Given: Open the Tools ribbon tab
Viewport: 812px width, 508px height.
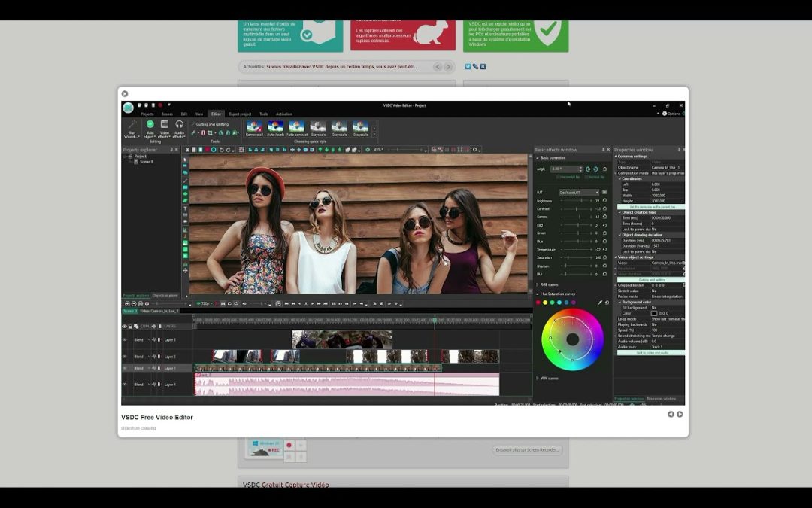Looking at the screenshot, I should pyautogui.click(x=264, y=114).
